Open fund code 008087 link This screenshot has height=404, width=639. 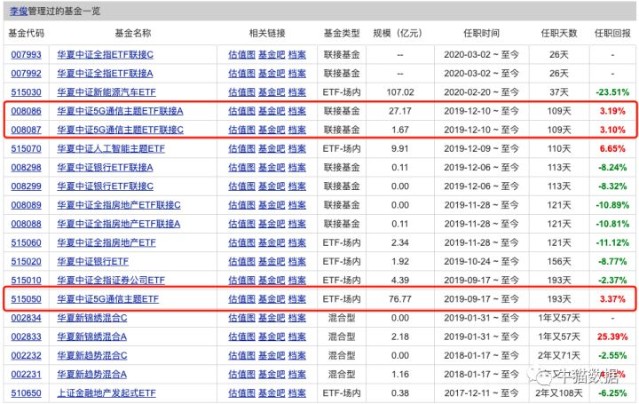pos(26,130)
